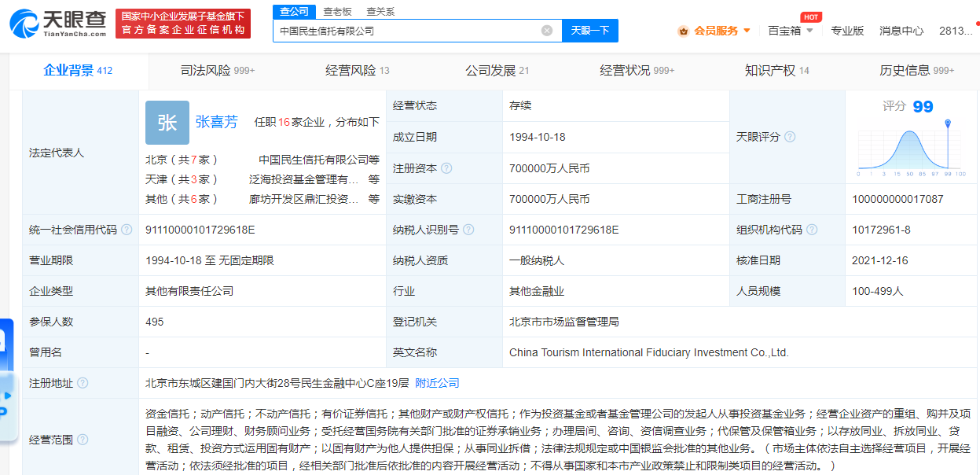Click the help icon next to 纳税人识别号
This screenshot has width=980, height=475.
click(x=468, y=230)
